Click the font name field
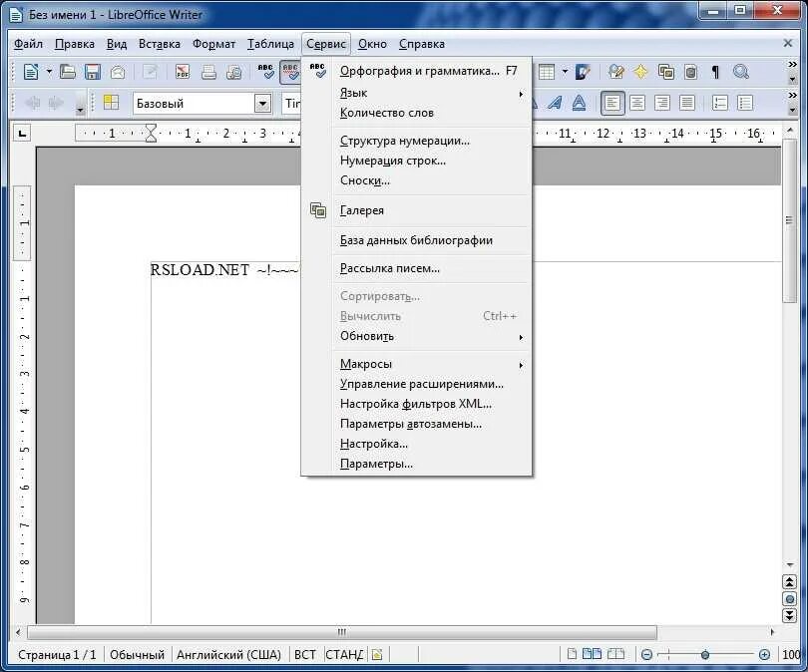 point(292,104)
